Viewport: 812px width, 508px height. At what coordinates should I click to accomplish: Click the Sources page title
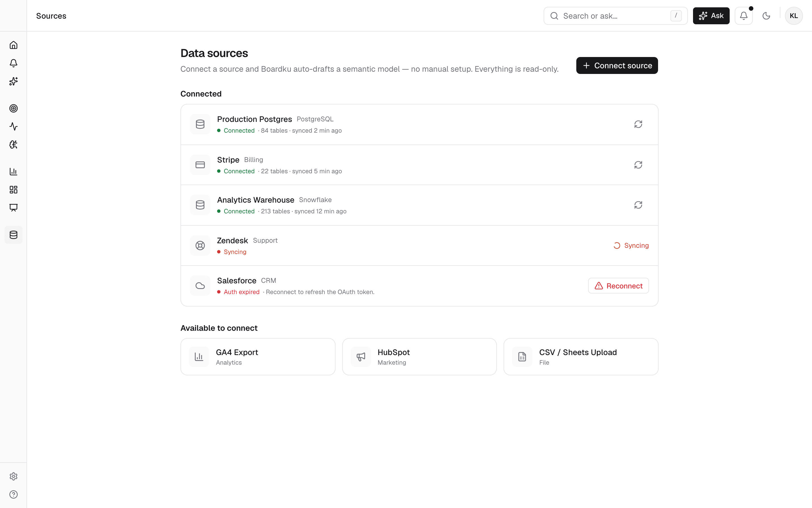[51, 16]
